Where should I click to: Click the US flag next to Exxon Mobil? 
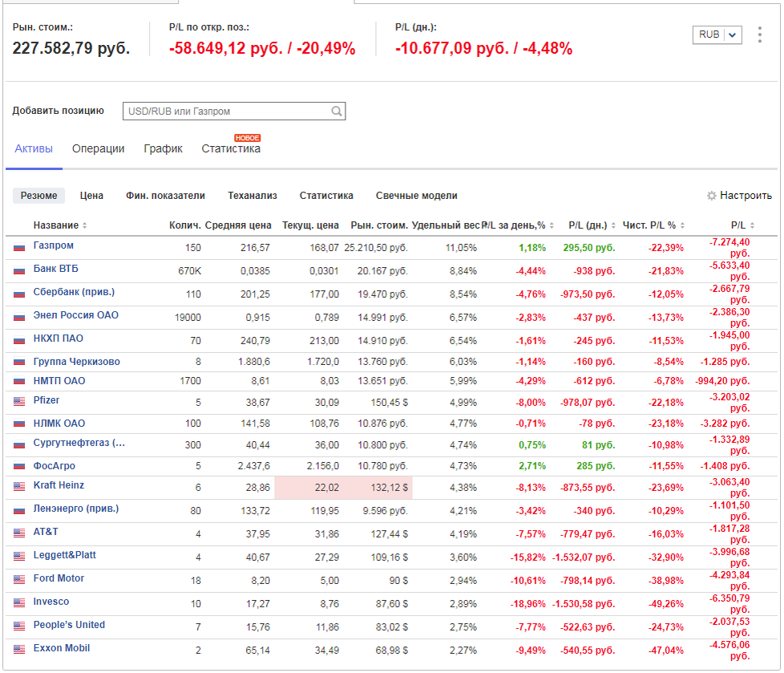(19, 650)
